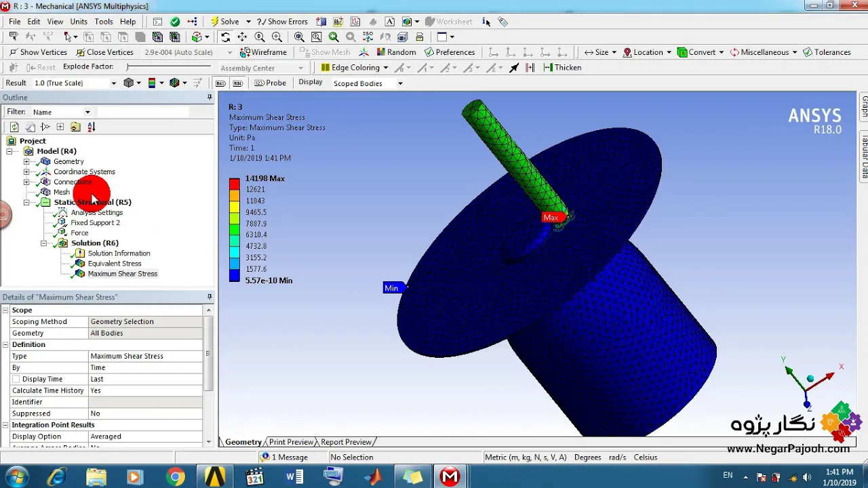This screenshot has height=488, width=868.
Task: Open the Edit menu
Action: click(x=34, y=22)
